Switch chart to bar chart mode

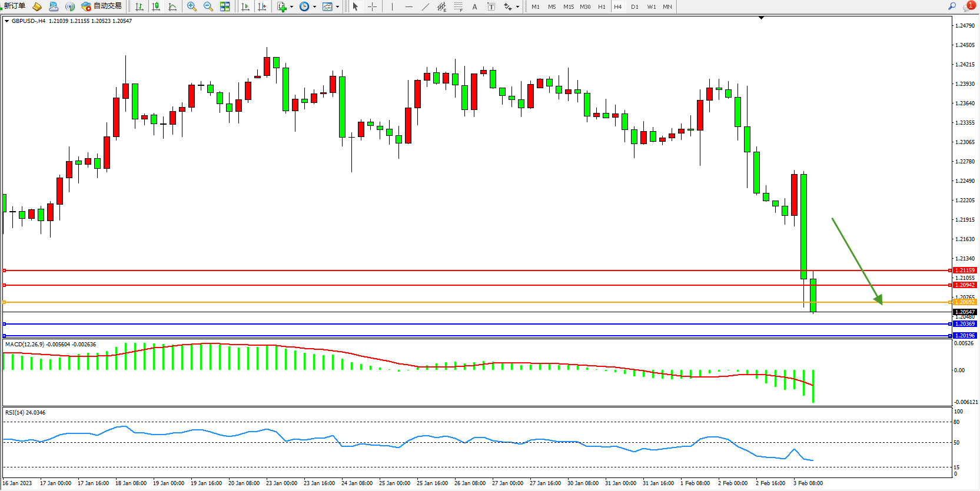coord(139,6)
